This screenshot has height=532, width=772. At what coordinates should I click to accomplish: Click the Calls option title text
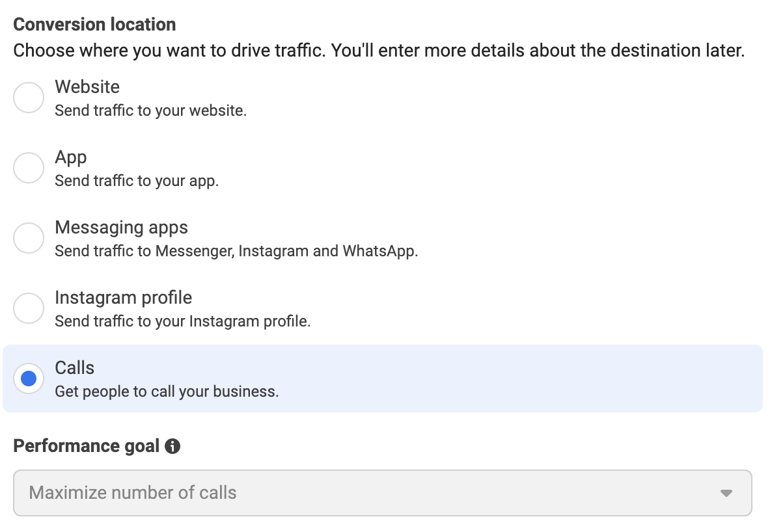click(74, 368)
